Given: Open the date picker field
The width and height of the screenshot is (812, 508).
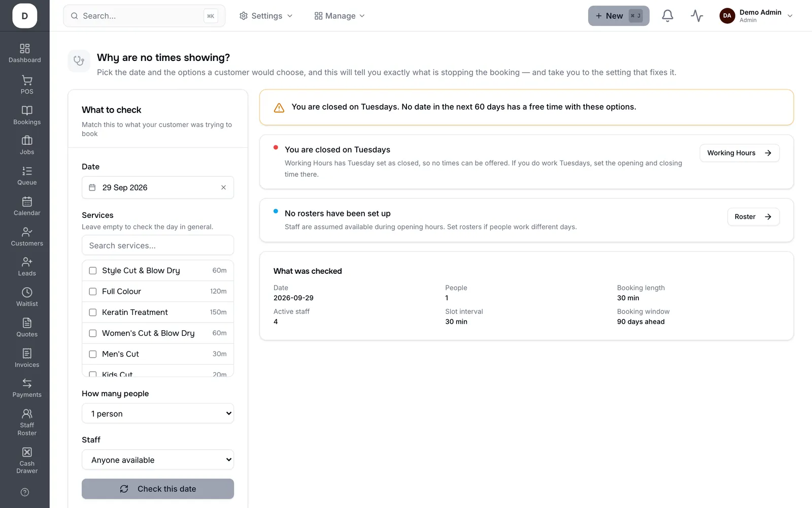Looking at the screenshot, I should pos(158,187).
